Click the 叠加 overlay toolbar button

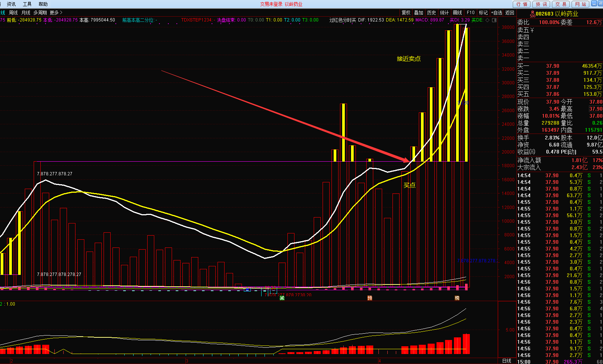click(x=419, y=13)
